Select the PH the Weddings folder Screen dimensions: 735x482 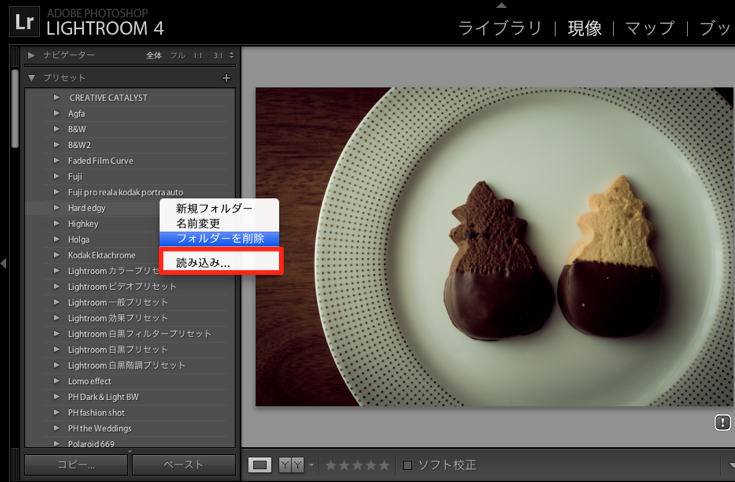tap(99, 428)
